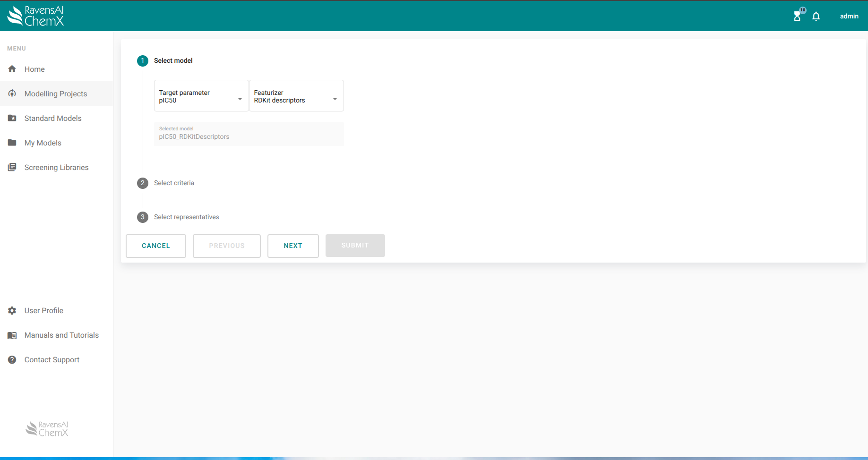
Task: Click the User Profile gear icon
Action: [x=12, y=310]
